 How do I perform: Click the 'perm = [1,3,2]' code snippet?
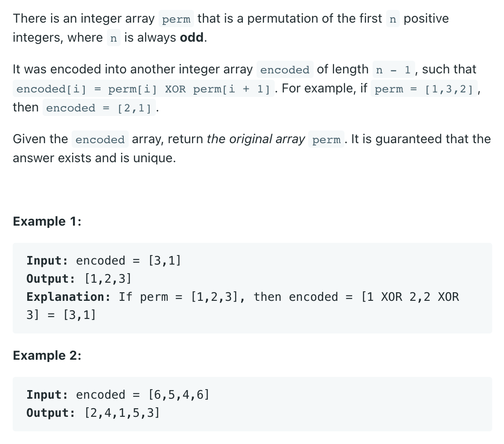pyautogui.click(x=424, y=88)
